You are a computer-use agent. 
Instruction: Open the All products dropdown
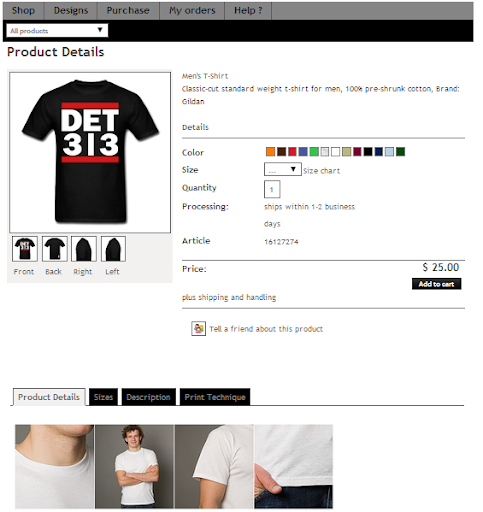[57, 31]
